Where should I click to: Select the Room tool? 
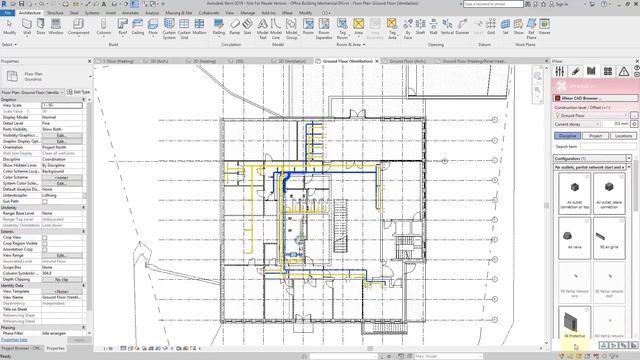click(308, 27)
